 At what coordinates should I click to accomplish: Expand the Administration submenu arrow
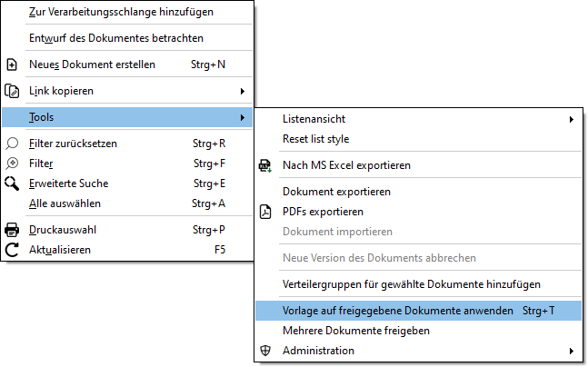coord(571,351)
